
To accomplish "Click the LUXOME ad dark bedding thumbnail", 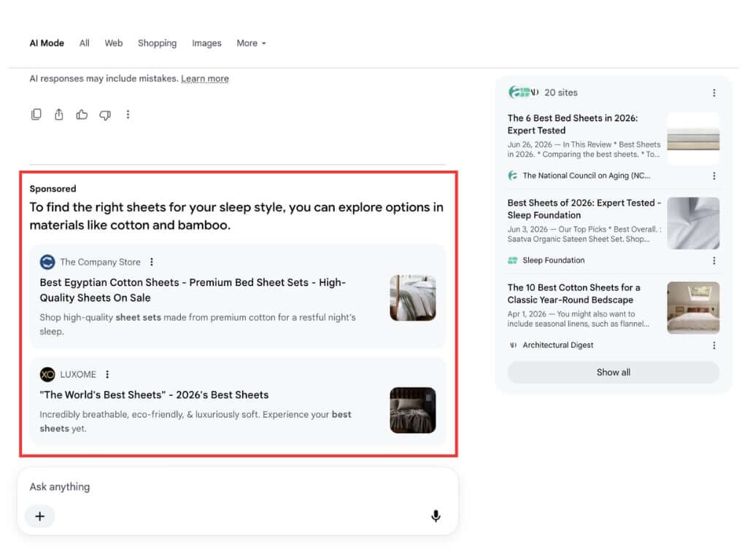I will click(413, 410).
